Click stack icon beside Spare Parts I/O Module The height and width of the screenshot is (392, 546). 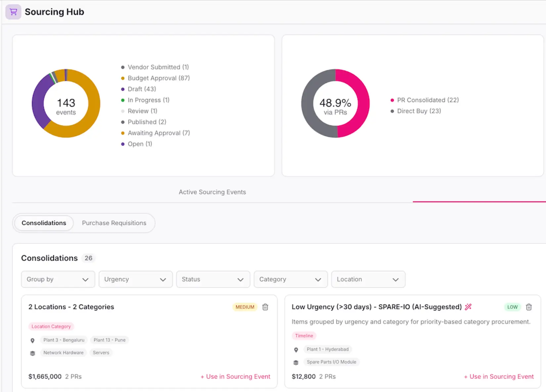[x=296, y=363]
